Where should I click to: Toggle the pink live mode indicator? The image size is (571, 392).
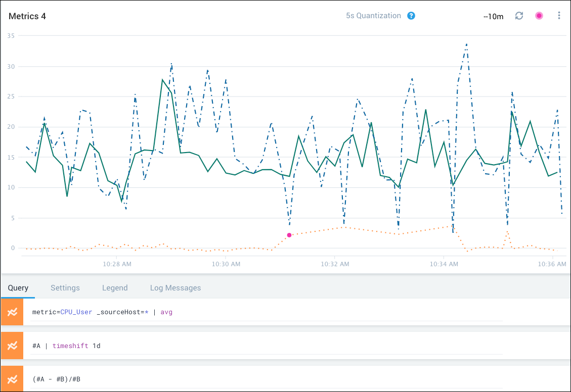[x=539, y=16]
